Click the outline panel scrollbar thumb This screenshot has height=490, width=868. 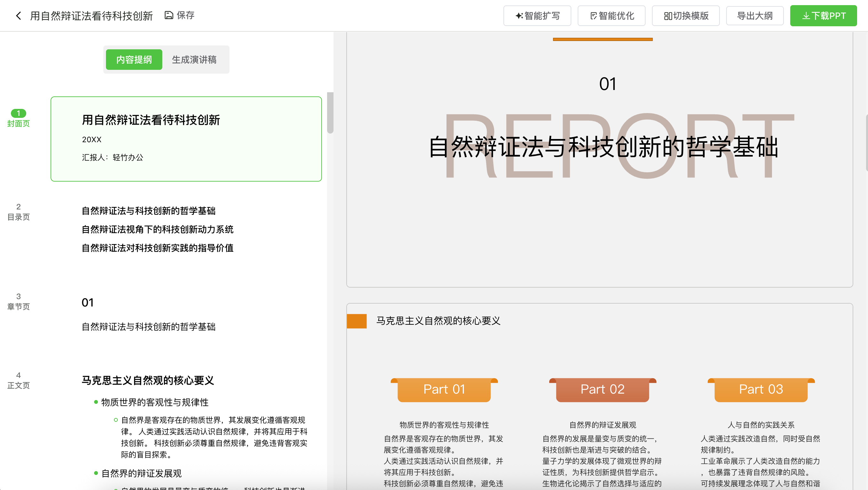point(330,113)
